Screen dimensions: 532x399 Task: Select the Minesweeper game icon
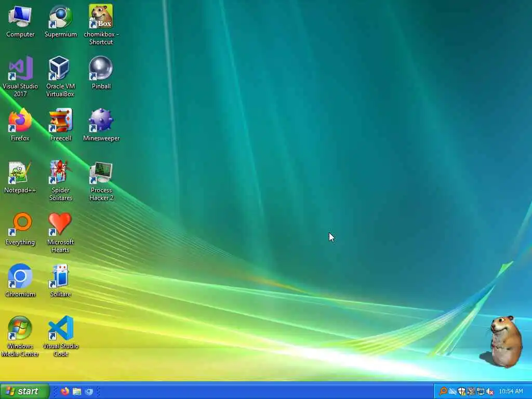point(101,125)
